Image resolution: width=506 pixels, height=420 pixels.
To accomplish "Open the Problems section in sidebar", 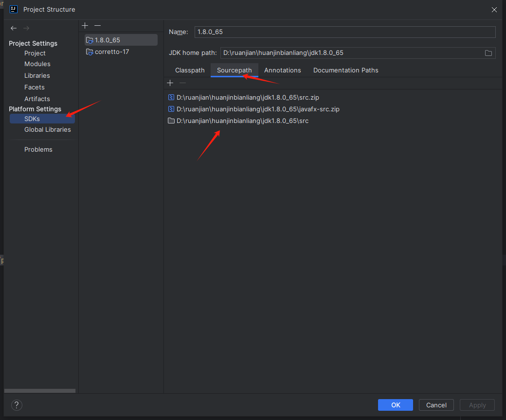I will [38, 149].
